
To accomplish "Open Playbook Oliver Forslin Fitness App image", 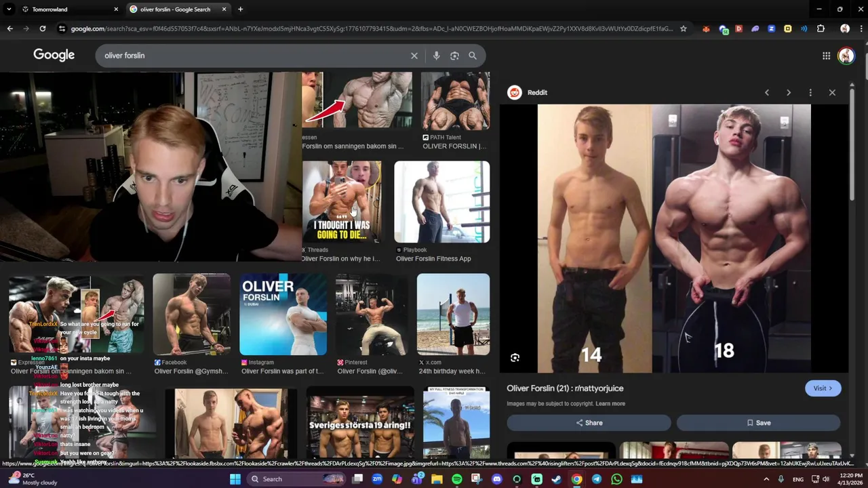I will pyautogui.click(x=441, y=202).
